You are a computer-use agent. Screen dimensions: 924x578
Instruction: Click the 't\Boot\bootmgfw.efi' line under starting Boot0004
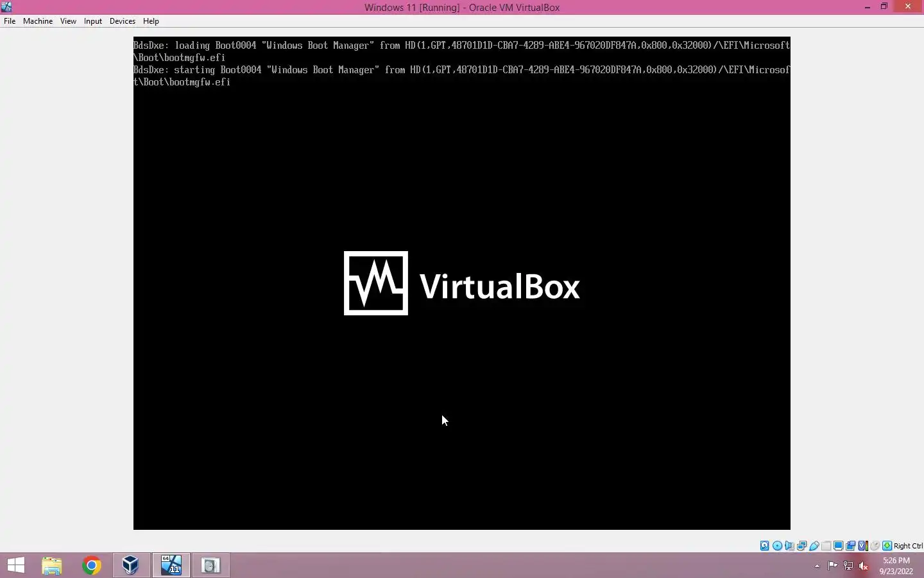pyautogui.click(x=182, y=82)
